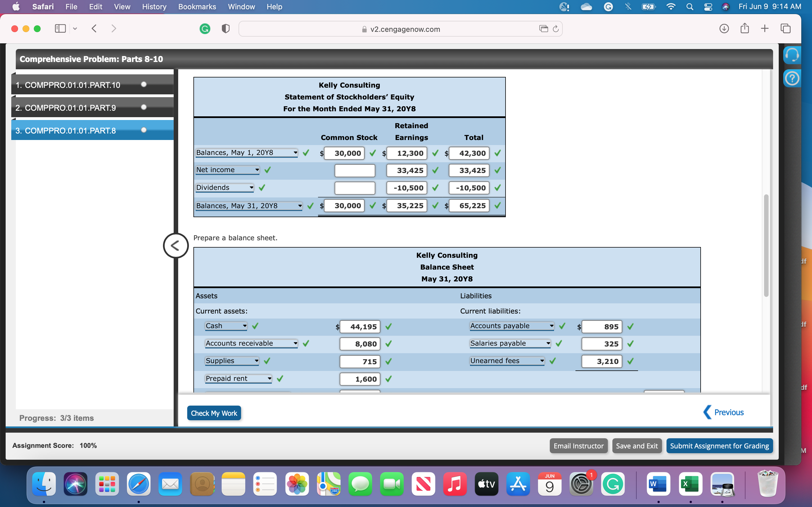
Task: Toggle the Safari sidebar button
Action: (x=60, y=29)
